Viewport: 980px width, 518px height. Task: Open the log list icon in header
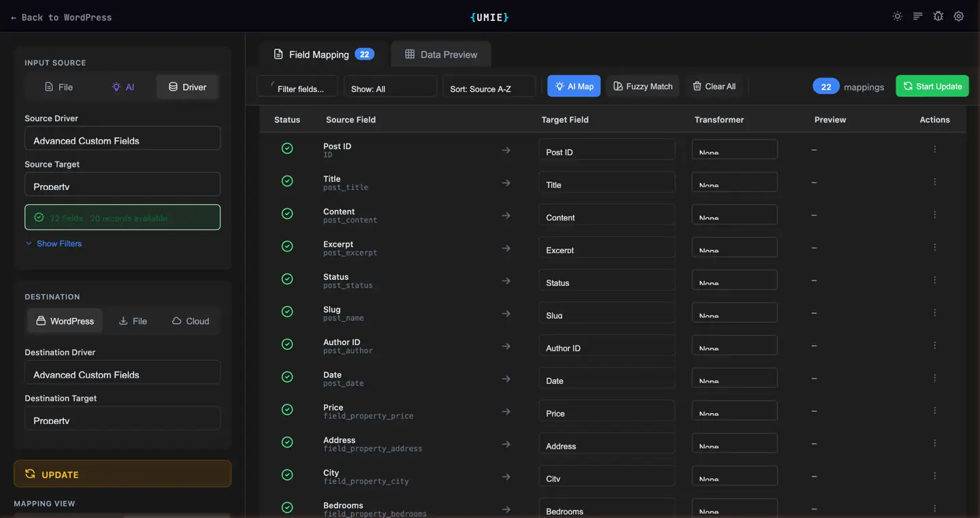pos(918,16)
